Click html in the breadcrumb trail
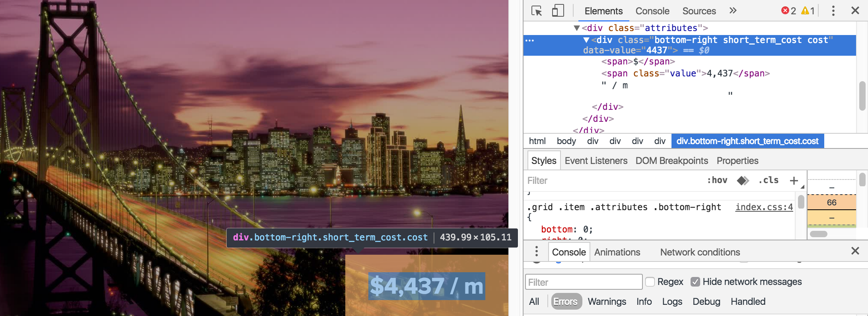Viewport: 868px width, 316px height. [x=537, y=141]
